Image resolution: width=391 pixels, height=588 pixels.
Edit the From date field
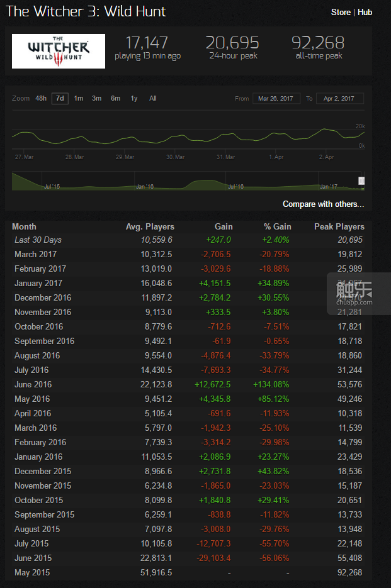click(276, 98)
